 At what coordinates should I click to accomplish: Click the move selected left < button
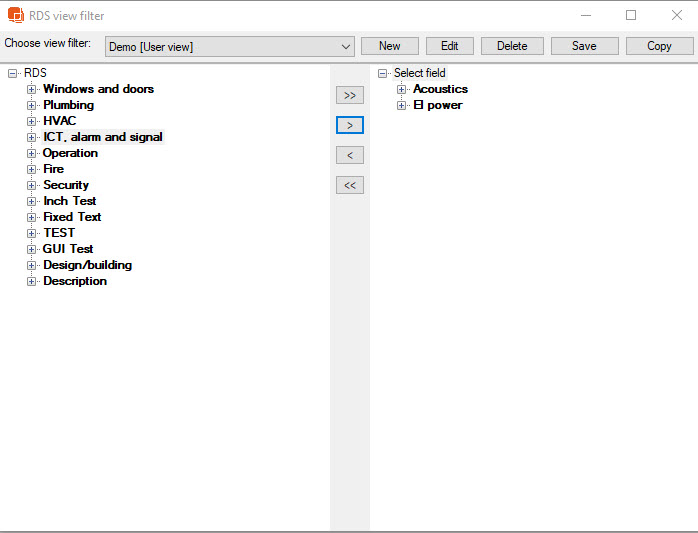(x=350, y=155)
